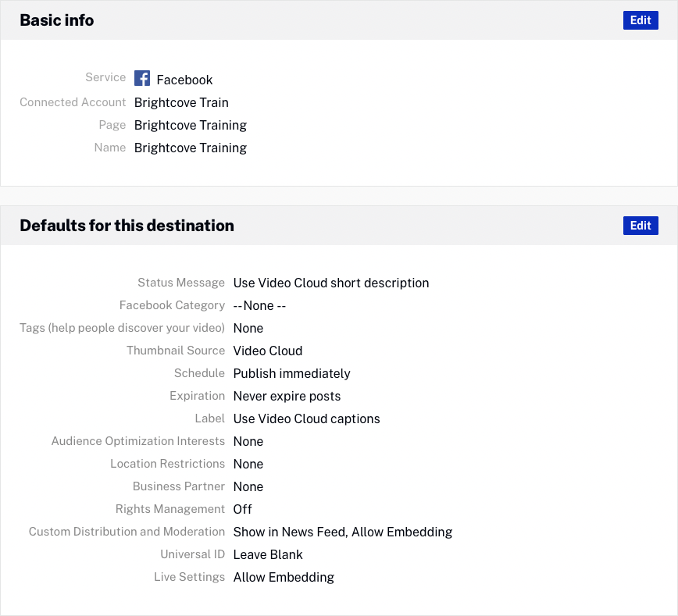The width and height of the screenshot is (678, 616).
Task: Click the Page value Brightcove Training
Action: [191, 125]
